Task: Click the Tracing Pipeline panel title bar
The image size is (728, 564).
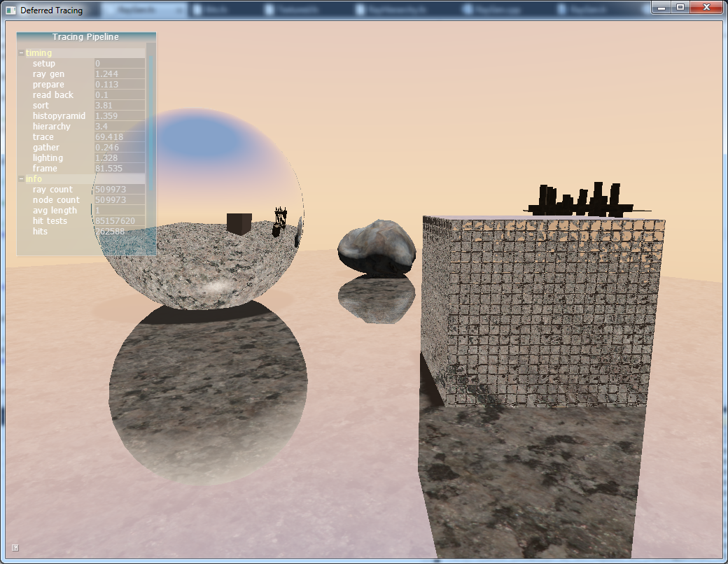Action: pyautogui.click(x=85, y=37)
